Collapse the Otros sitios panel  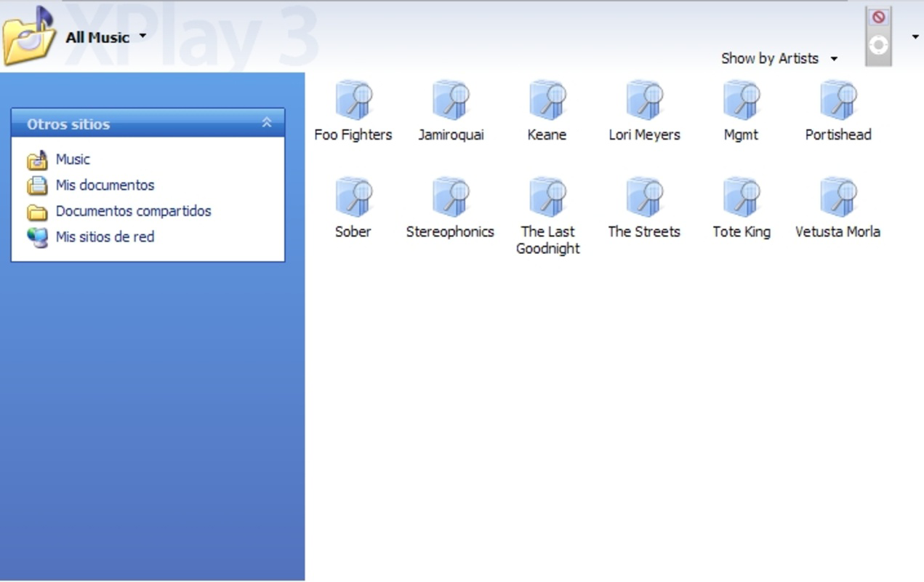268,124
